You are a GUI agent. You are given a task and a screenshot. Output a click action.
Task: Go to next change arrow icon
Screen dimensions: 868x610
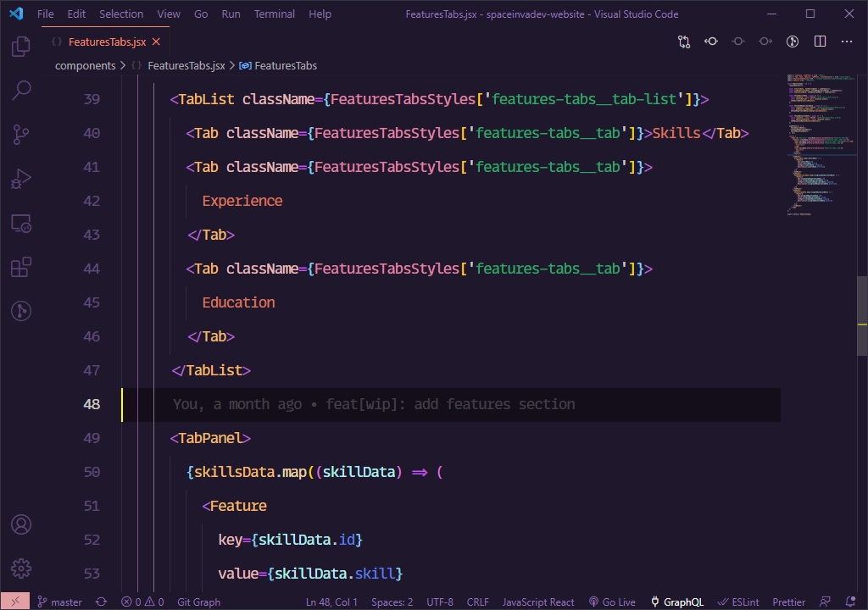[765, 42]
